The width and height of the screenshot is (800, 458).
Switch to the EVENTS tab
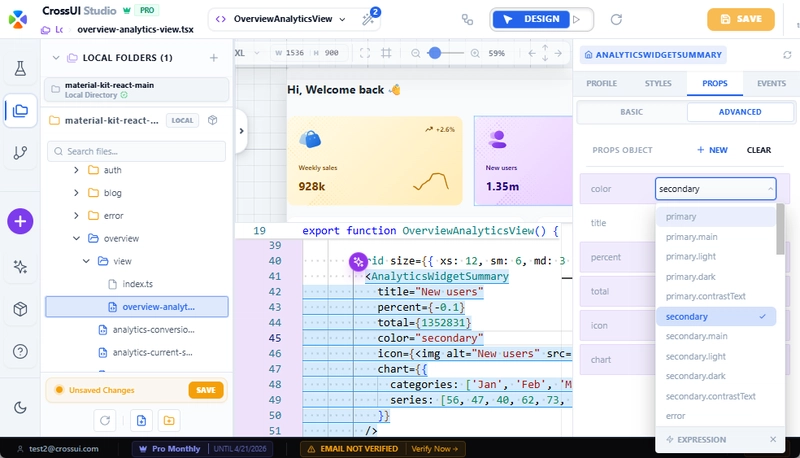(x=771, y=83)
